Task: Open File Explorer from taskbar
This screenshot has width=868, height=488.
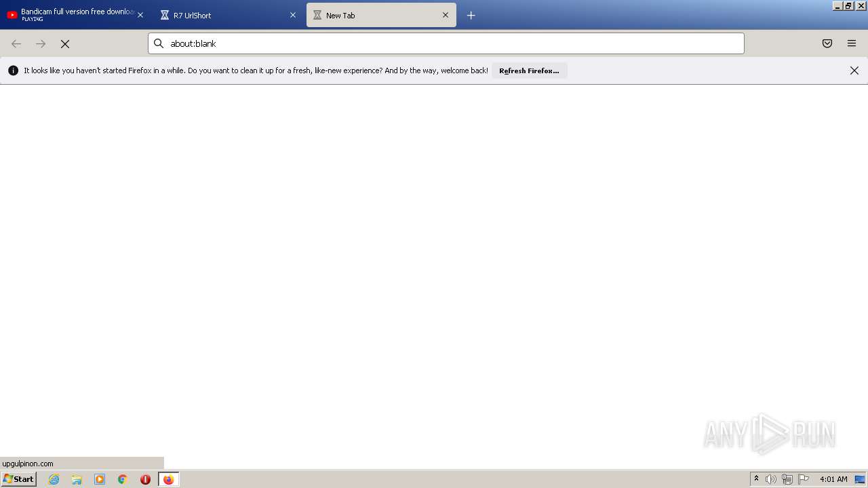Action: (x=77, y=479)
